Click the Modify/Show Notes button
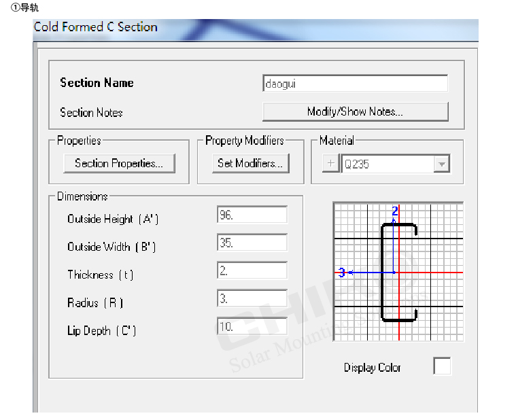Viewport: 516px width, 420px height. [355, 111]
